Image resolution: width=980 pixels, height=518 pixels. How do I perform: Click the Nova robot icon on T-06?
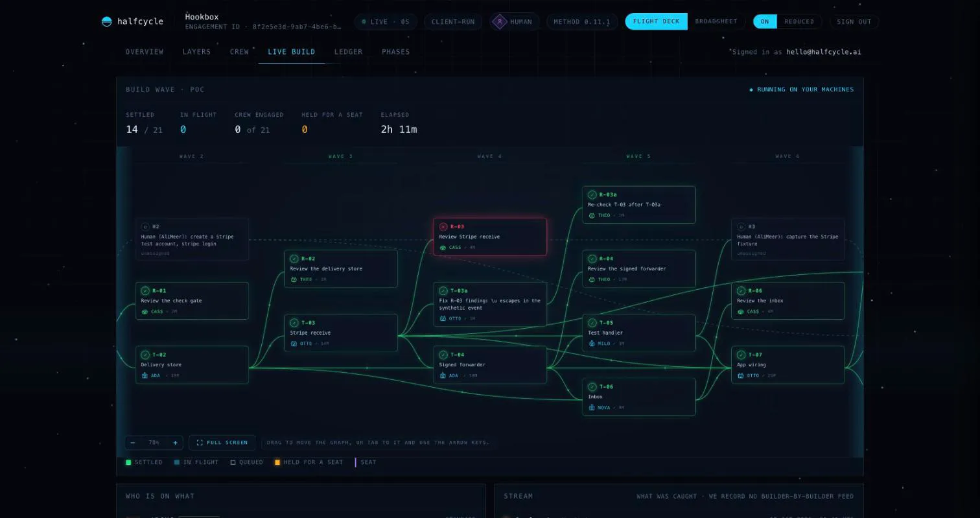click(x=592, y=408)
